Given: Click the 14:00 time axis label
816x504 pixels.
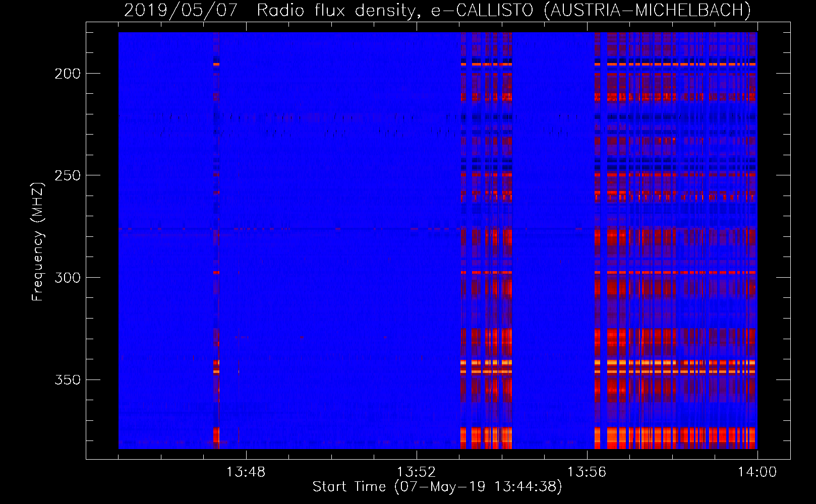Looking at the screenshot, I should [757, 472].
